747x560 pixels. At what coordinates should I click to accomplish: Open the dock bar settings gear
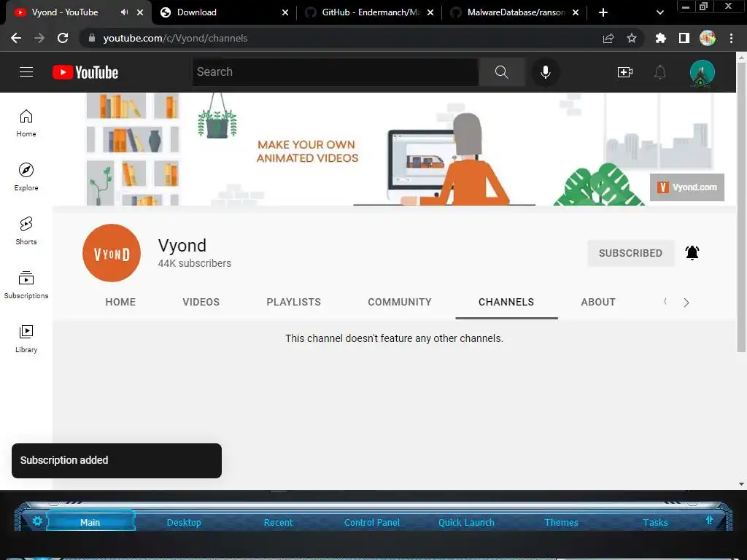pyautogui.click(x=37, y=521)
